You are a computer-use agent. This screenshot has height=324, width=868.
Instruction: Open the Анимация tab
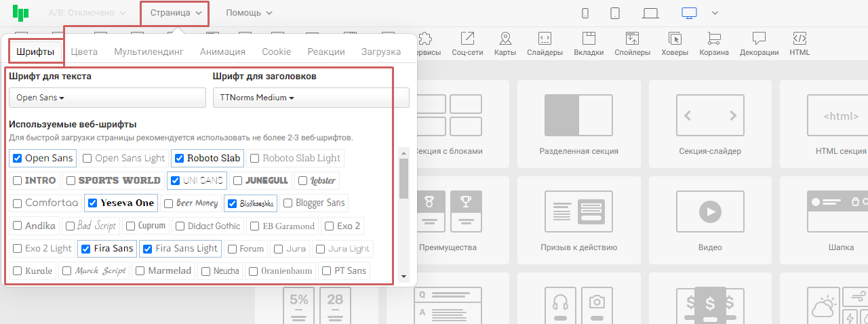[x=222, y=52]
